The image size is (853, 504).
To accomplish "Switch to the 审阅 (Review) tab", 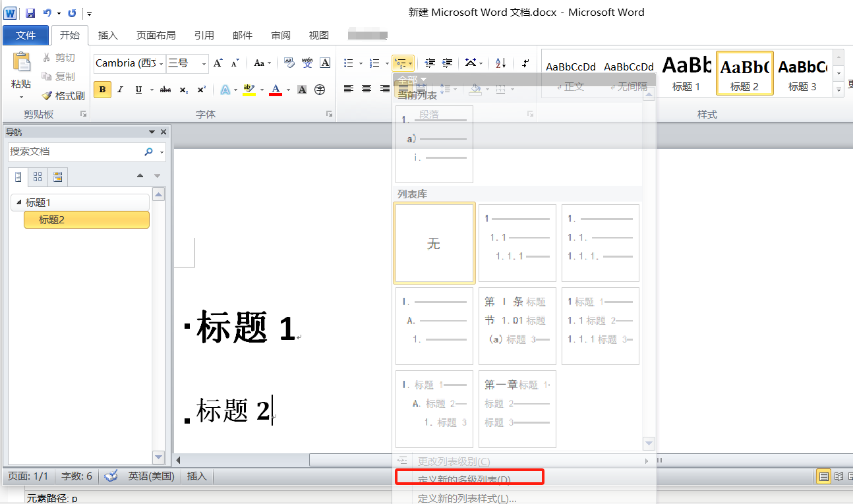I will 281,36.
